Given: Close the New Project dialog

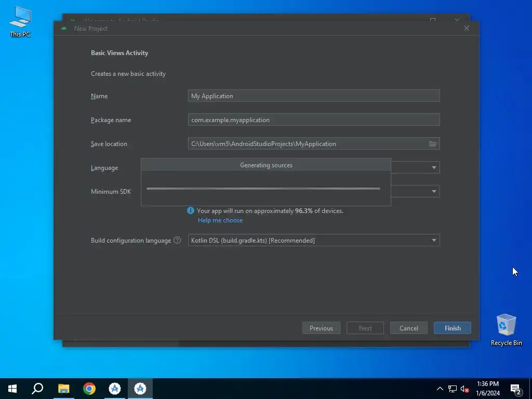Looking at the screenshot, I should click(467, 28).
